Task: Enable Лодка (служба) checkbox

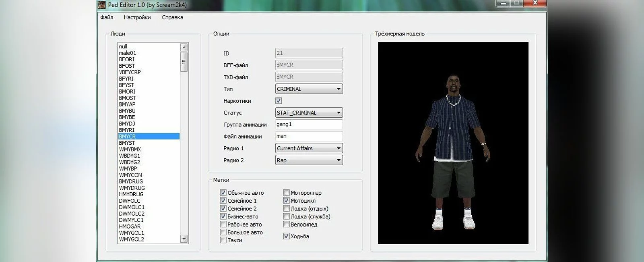Action: pos(286,216)
